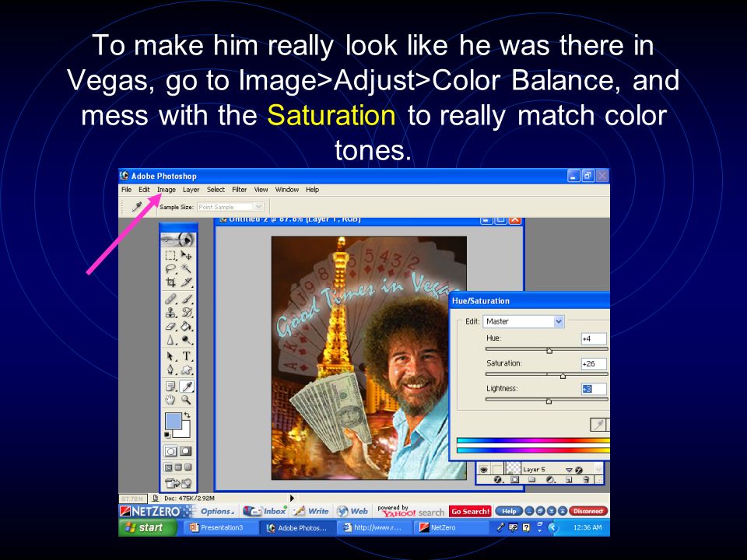Screen dimensions: 747x560
Task: Reset default foreground and background colors
Action: (167, 435)
